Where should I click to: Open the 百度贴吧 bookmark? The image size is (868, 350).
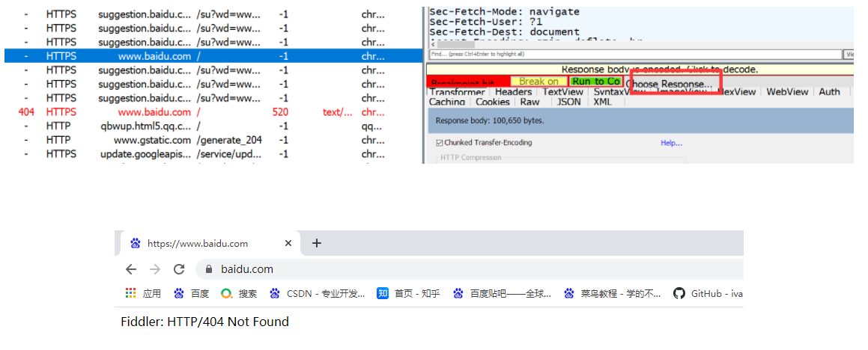(502, 294)
